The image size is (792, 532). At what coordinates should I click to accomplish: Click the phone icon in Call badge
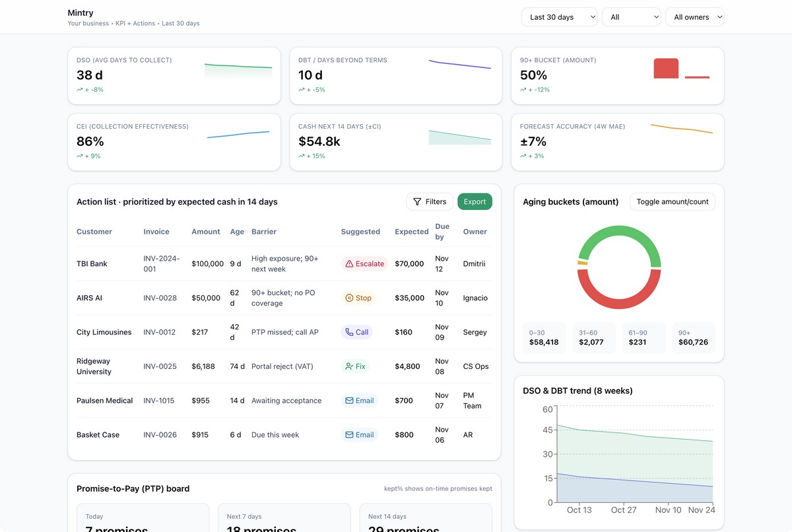(x=350, y=332)
